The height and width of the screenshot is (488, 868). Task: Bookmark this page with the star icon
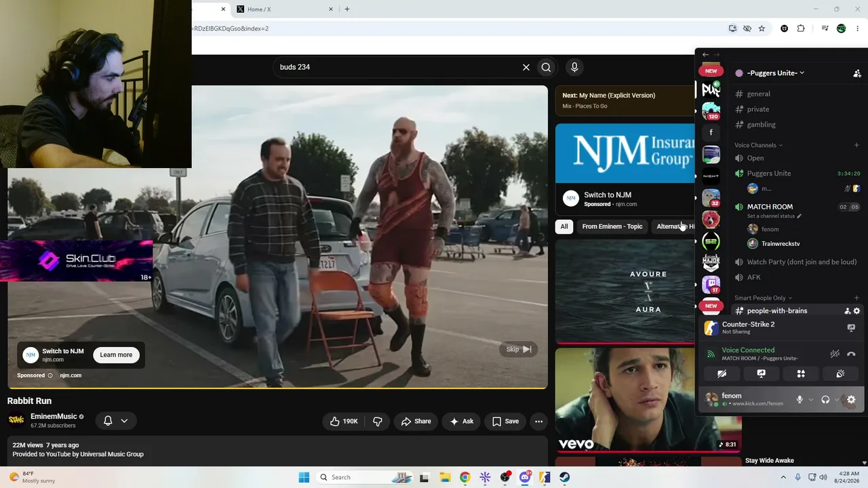point(762,28)
